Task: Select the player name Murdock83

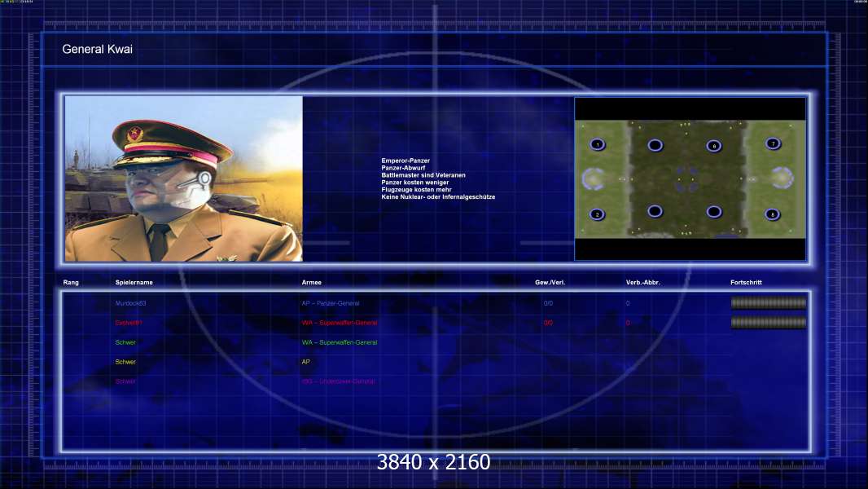Action: pos(130,303)
